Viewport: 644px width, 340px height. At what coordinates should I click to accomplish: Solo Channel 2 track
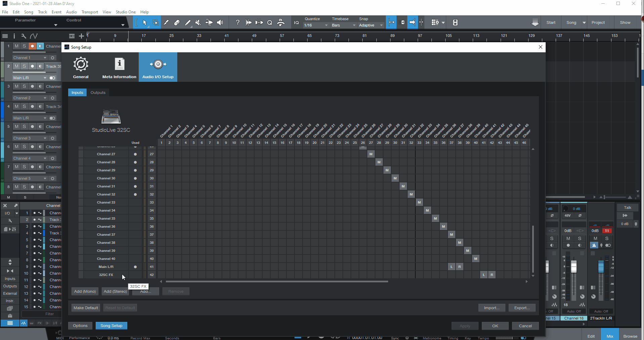24,86
